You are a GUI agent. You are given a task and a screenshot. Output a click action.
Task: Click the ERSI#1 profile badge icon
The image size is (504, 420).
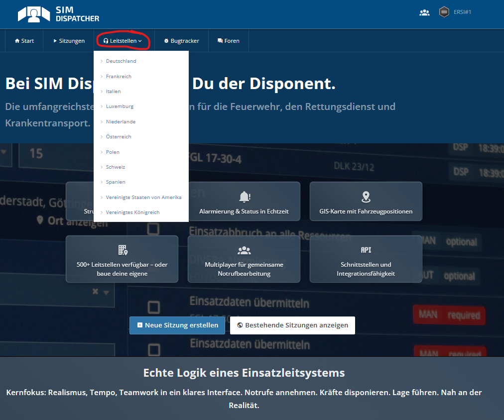444,12
